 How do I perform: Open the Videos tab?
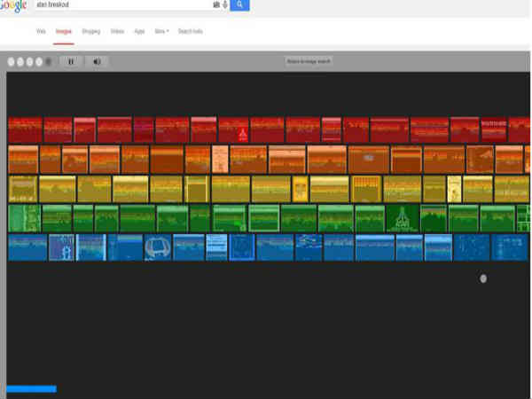[x=117, y=31]
